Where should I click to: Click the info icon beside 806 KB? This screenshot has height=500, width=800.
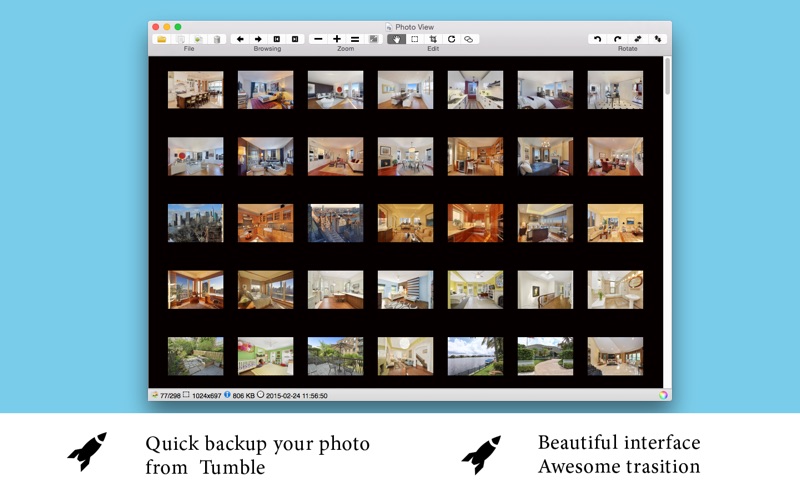coord(227,395)
